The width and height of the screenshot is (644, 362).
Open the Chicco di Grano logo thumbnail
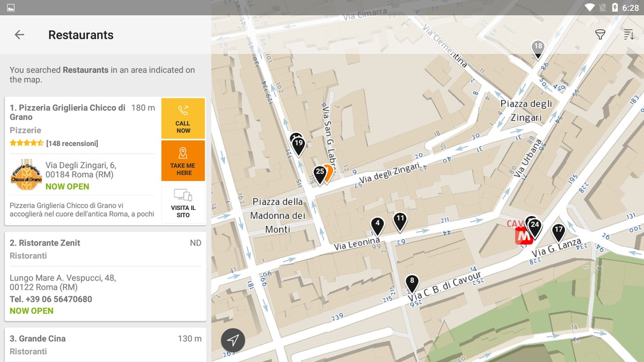[27, 175]
